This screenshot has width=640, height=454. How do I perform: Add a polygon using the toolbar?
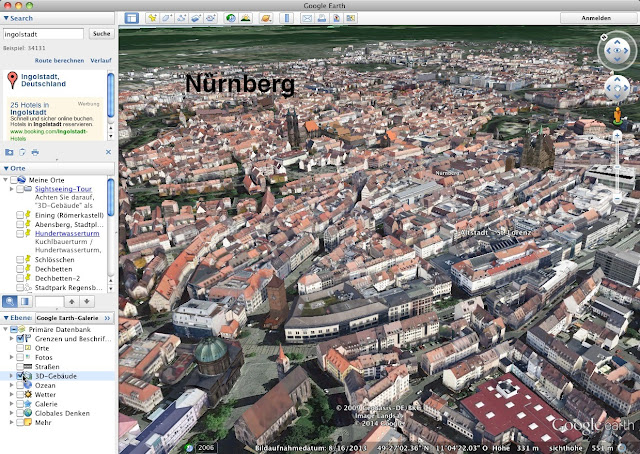pos(167,18)
